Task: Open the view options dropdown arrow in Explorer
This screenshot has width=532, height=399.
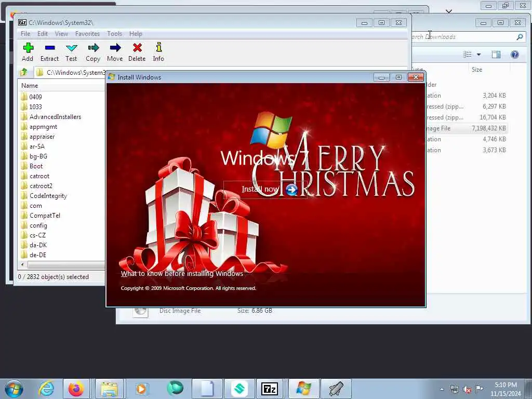Action: pyautogui.click(x=478, y=54)
